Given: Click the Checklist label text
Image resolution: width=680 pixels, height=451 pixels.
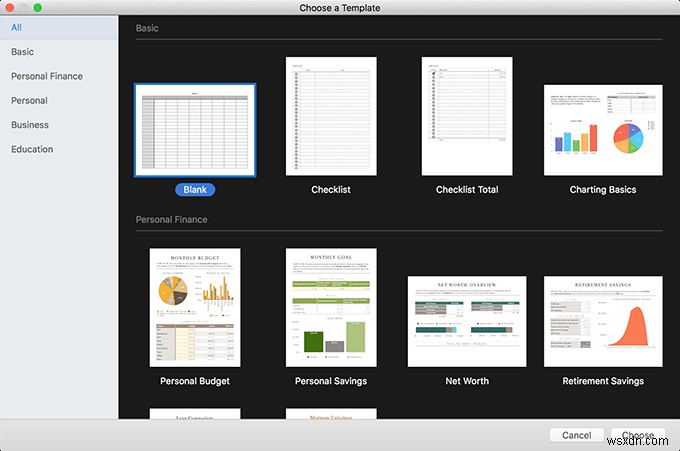Looking at the screenshot, I should point(331,190).
